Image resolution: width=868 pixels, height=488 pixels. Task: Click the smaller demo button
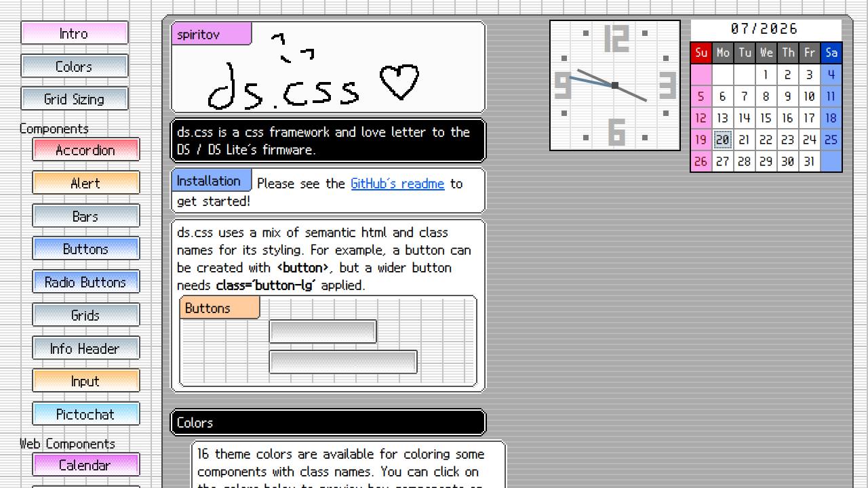coord(323,332)
